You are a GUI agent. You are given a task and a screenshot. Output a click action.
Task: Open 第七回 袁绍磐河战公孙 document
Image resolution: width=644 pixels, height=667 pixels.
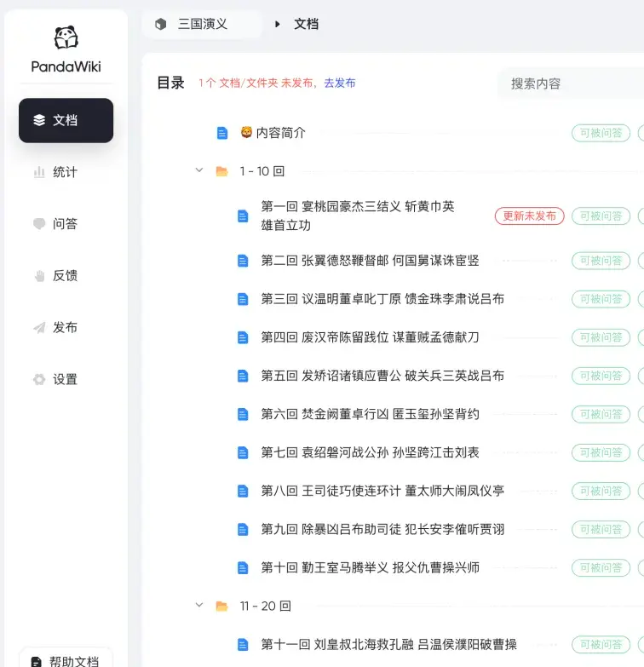coord(370,452)
